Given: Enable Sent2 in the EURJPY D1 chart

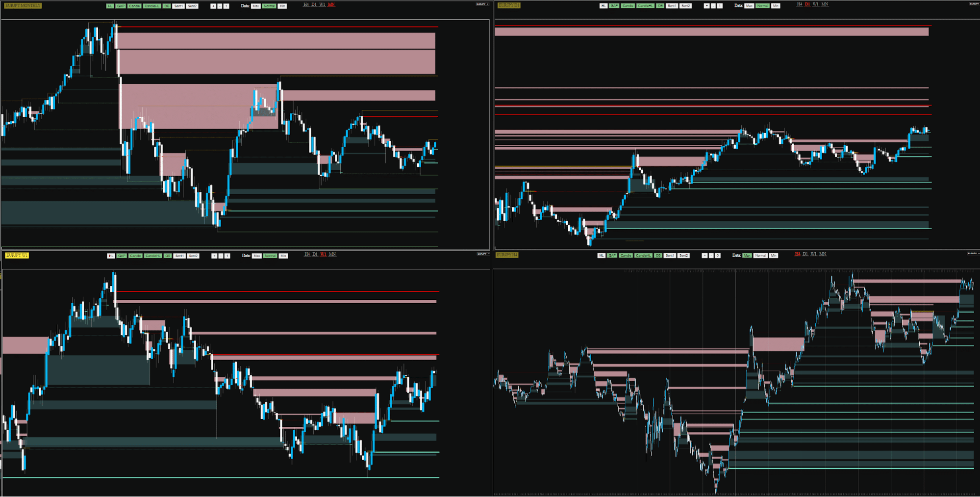Looking at the screenshot, I should [685, 6].
